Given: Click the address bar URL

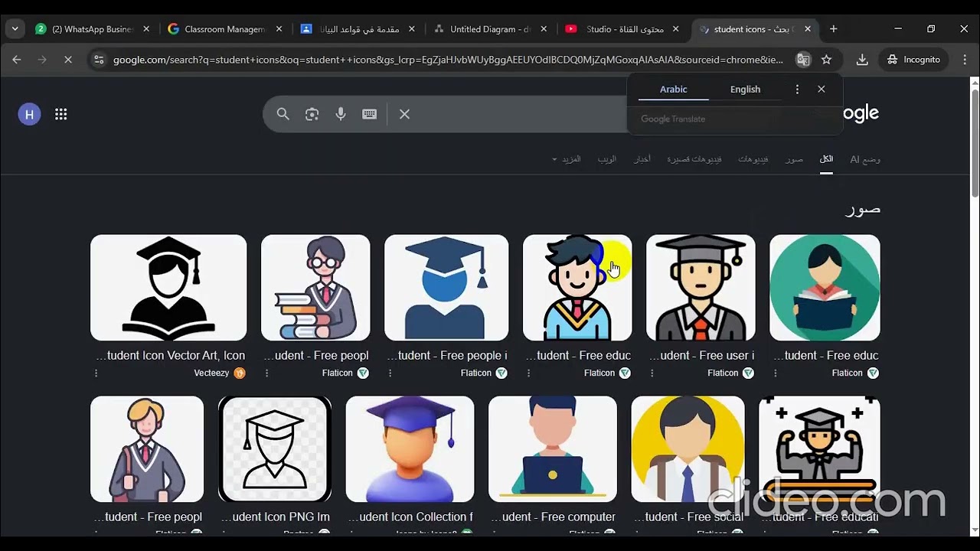Looking at the screenshot, I should pyautogui.click(x=448, y=60).
